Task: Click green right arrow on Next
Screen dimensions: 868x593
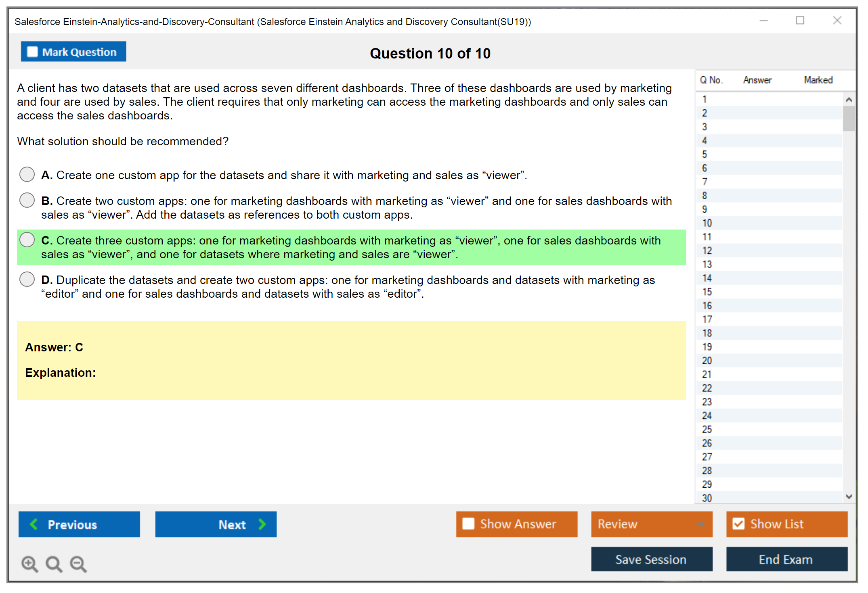Action: tap(262, 524)
